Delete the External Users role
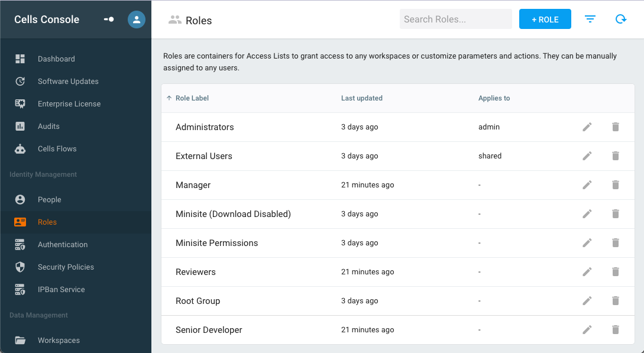Viewport: 644px width, 353px height. coord(615,156)
